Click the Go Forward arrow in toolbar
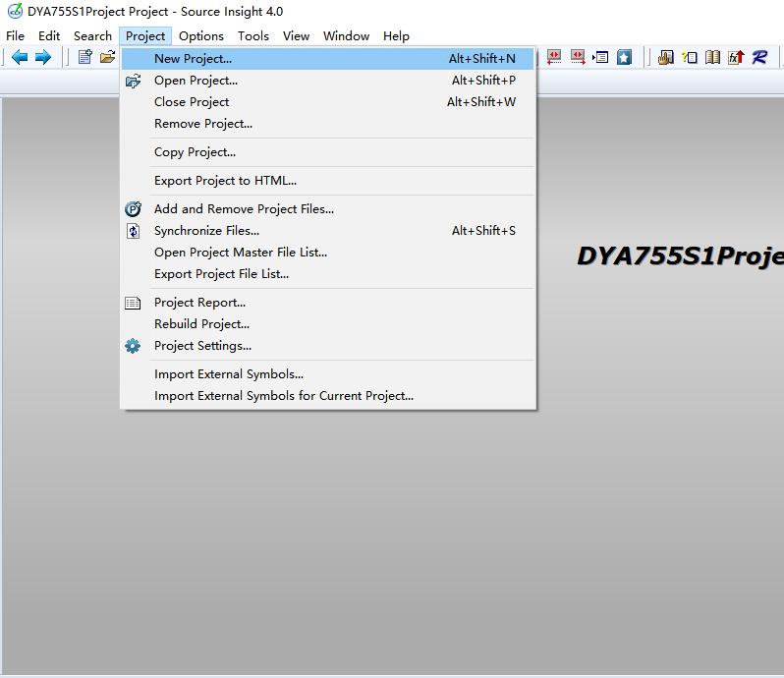The width and height of the screenshot is (784, 678). click(43, 57)
